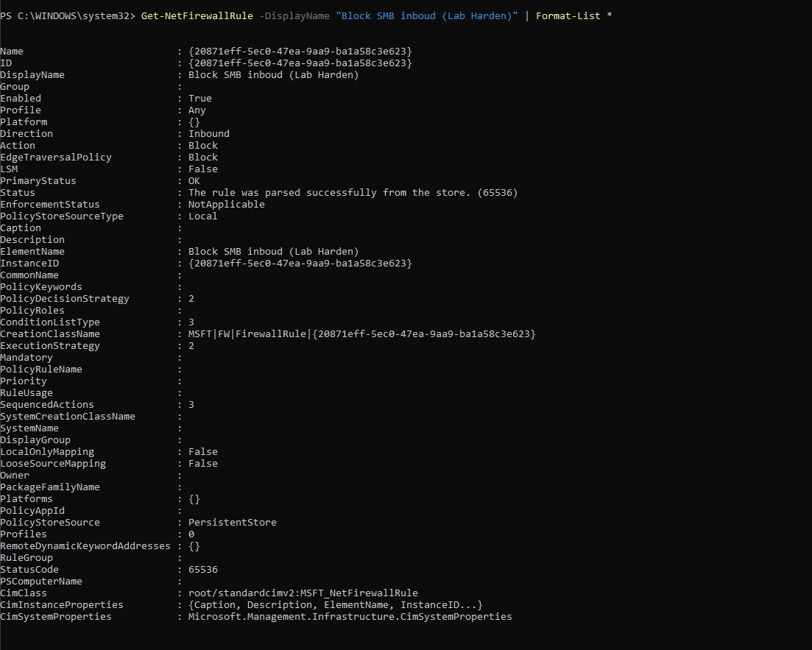
Task: Select the CreationClassName MSFT firewall rule entry
Action: coord(361,333)
